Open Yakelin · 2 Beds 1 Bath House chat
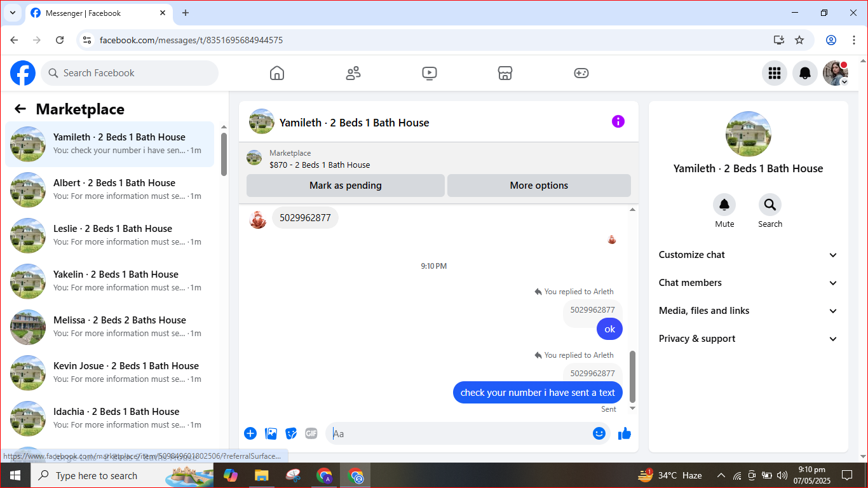Screen dimensions: 868x488 coord(110,281)
